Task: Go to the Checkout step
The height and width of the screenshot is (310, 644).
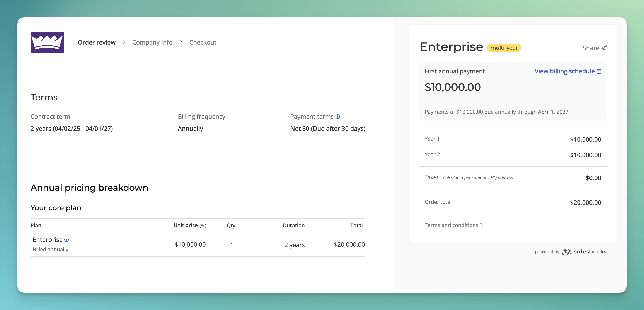Action: [x=203, y=42]
